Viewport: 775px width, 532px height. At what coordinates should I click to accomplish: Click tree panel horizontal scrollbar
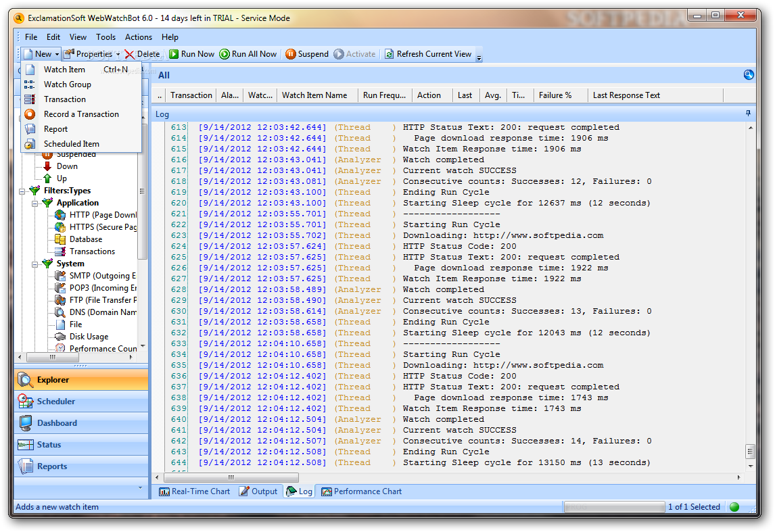pos(52,357)
